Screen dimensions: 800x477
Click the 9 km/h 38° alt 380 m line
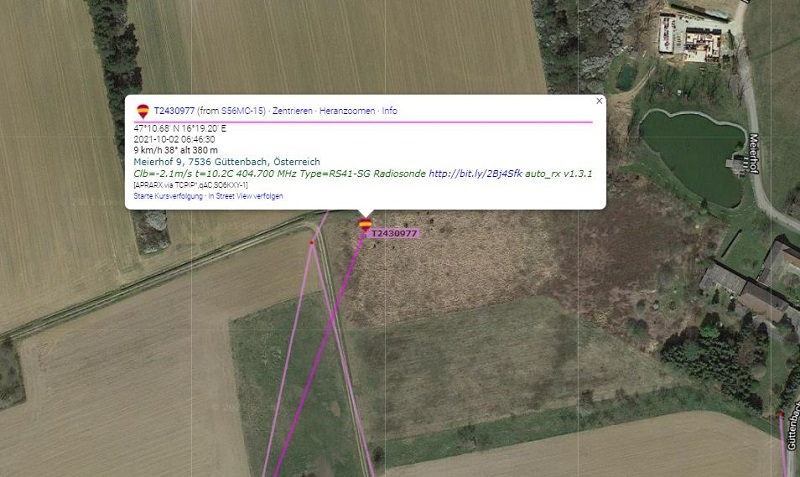176,150
